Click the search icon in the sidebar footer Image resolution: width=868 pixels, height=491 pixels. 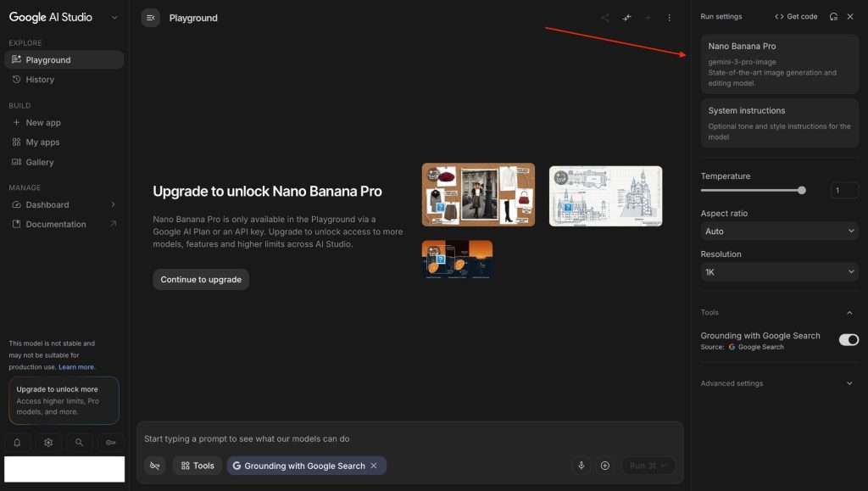(x=79, y=443)
